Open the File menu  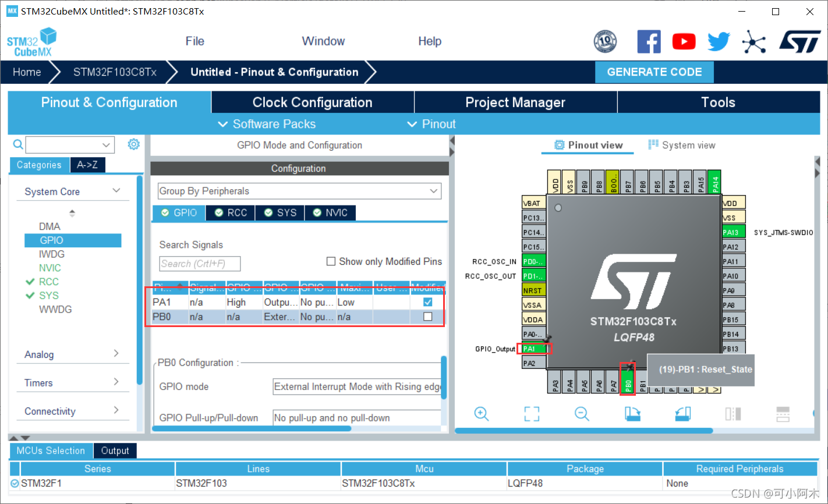coord(194,41)
